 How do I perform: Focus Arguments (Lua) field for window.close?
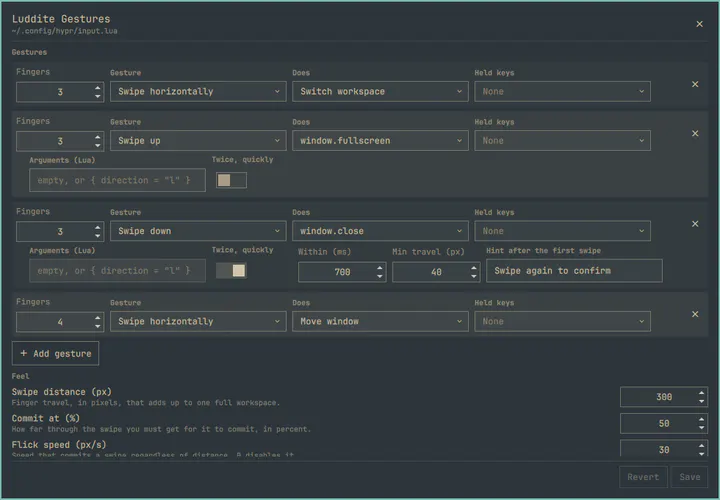(x=117, y=270)
